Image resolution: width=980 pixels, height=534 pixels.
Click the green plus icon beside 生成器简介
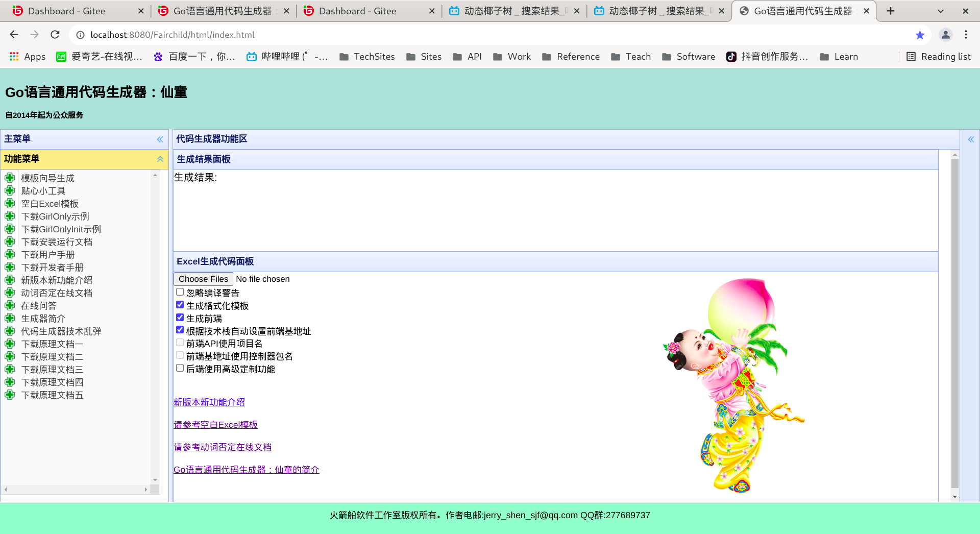(10, 318)
